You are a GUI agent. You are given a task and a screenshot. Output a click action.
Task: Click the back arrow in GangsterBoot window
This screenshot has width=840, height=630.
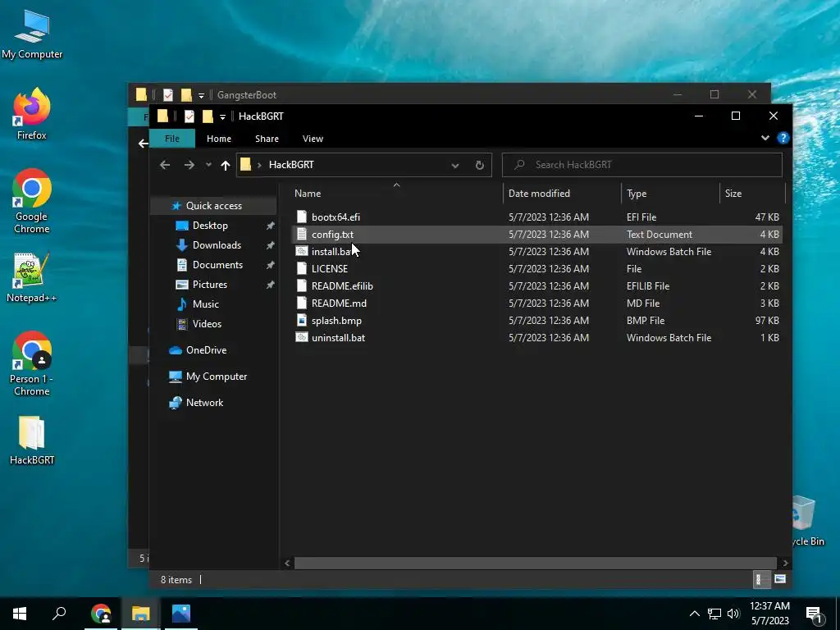point(143,143)
